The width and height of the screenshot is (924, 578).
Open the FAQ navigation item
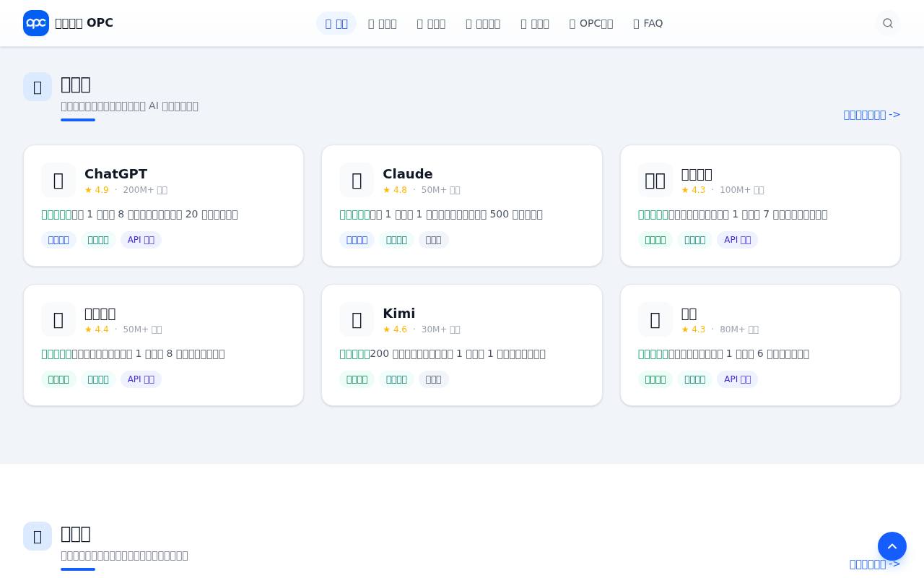(648, 23)
